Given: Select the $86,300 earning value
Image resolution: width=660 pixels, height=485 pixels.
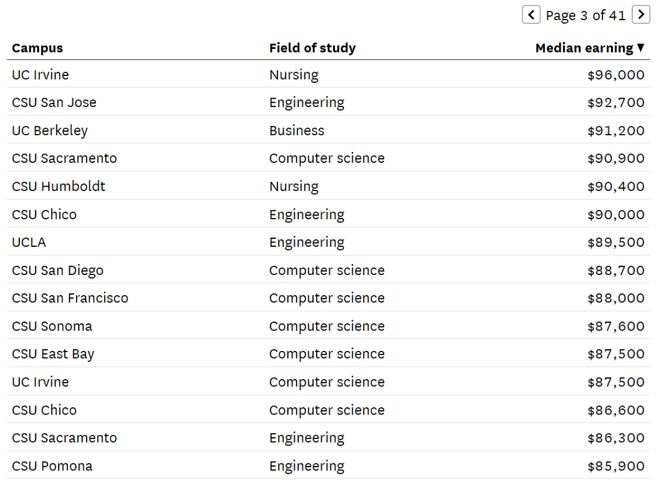Looking at the screenshot, I should [616, 438].
